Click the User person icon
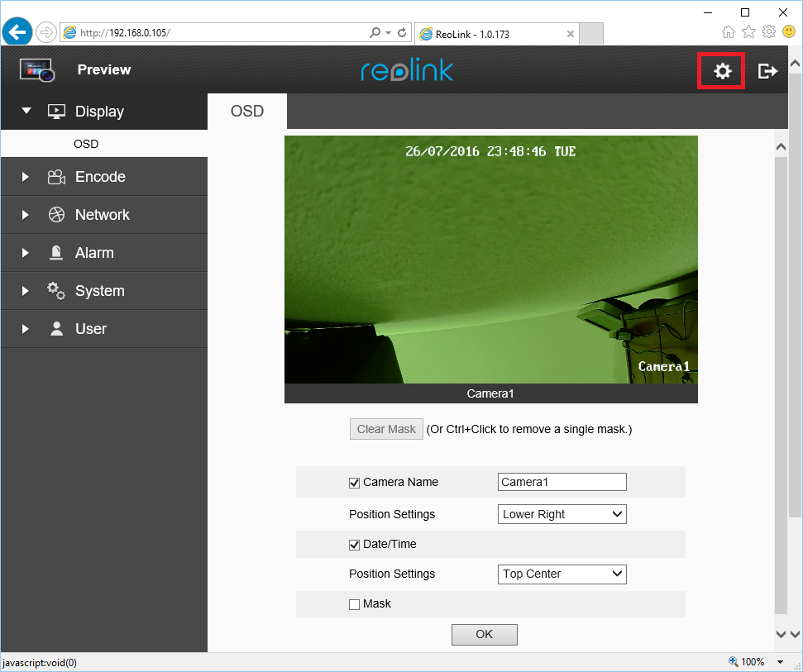 coord(56,329)
